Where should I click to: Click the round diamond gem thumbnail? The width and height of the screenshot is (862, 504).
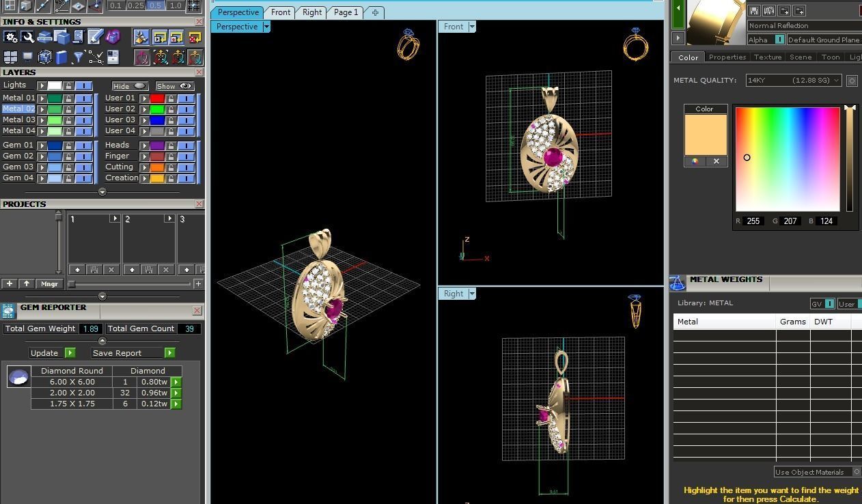[x=18, y=376]
